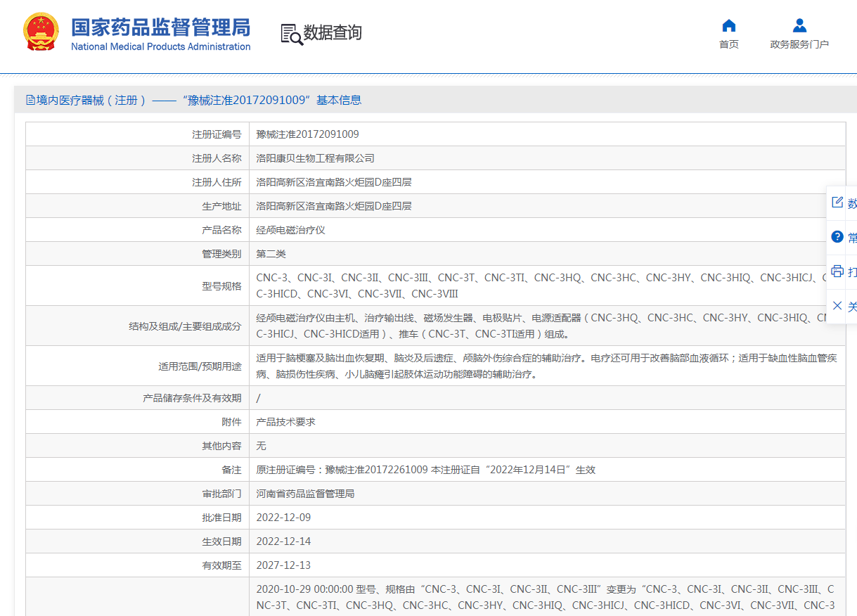Select approving authority 河南省药品监督管理局
This screenshot has height=616, width=857.
[305, 494]
